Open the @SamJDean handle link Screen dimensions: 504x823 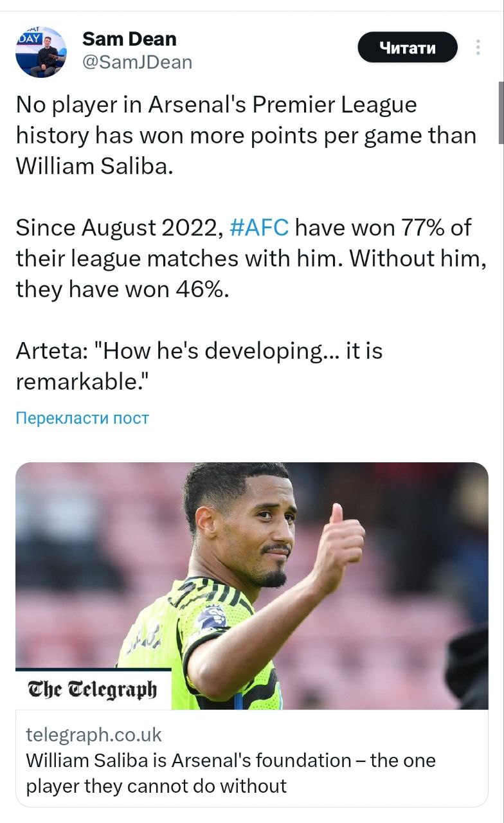[138, 62]
